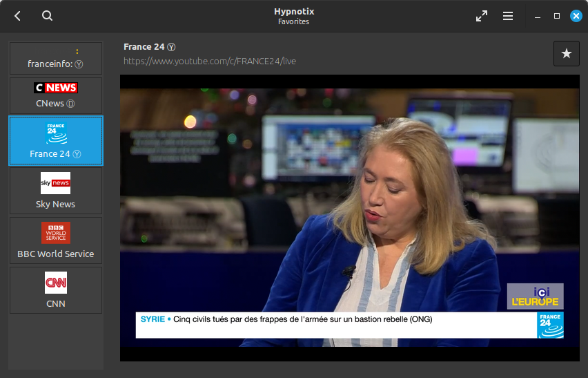This screenshot has height=378, width=588.
Task: Click the France 24 video player area
Action: tap(349, 218)
